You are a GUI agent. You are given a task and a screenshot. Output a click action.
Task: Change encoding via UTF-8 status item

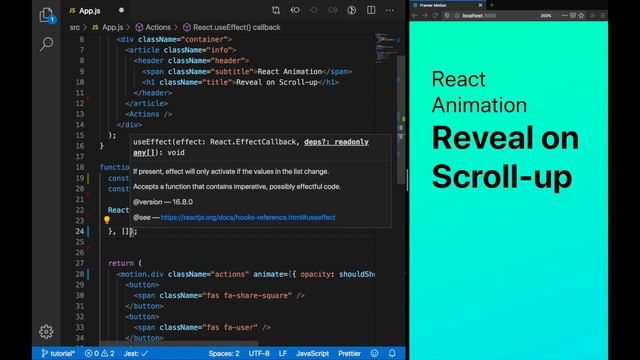tap(259, 353)
